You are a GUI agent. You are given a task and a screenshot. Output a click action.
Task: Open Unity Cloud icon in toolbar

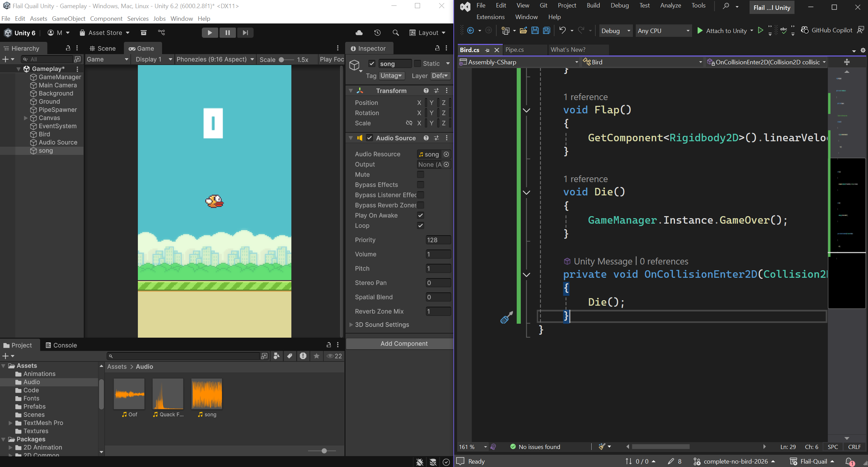(359, 33)
